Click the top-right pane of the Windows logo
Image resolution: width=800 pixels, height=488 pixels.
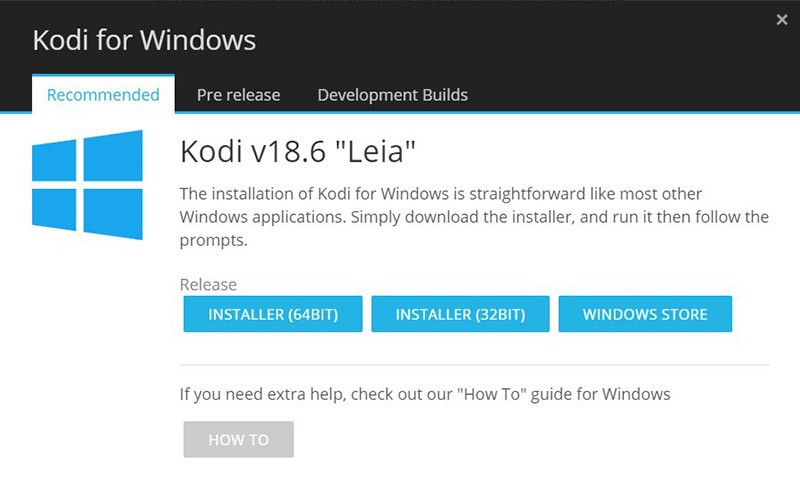click(x=113, y=157)
